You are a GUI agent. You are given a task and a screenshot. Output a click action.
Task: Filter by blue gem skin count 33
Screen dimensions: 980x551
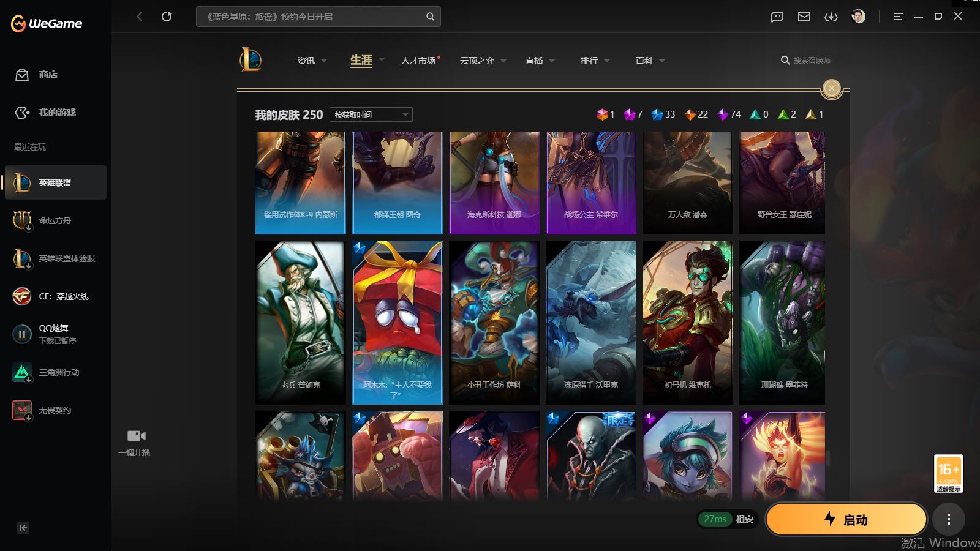tap(663, 114)
